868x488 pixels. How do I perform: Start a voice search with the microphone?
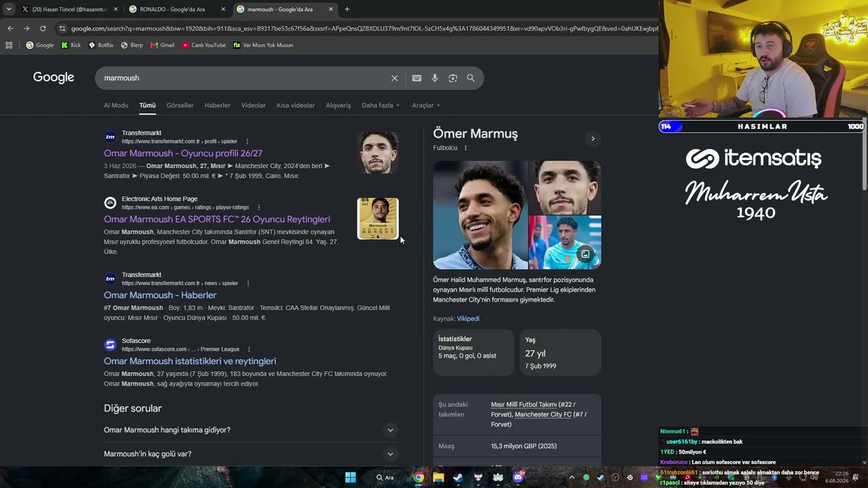point(435,78)
